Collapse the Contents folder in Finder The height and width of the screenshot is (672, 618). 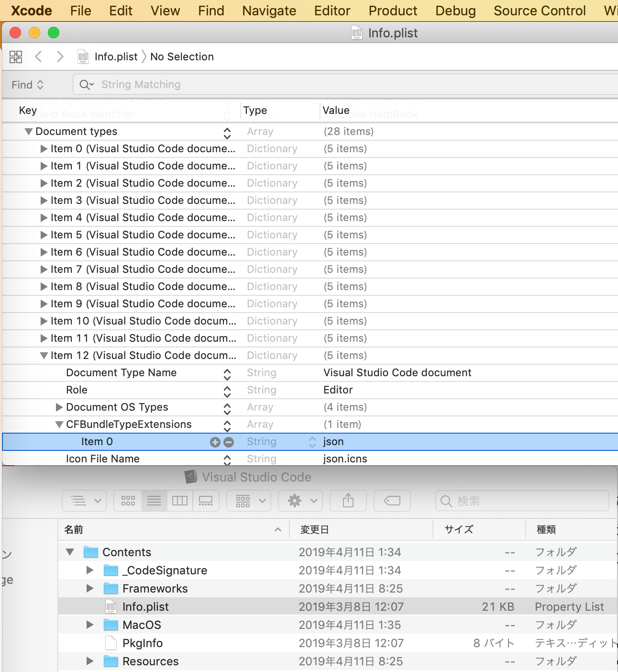70,552
